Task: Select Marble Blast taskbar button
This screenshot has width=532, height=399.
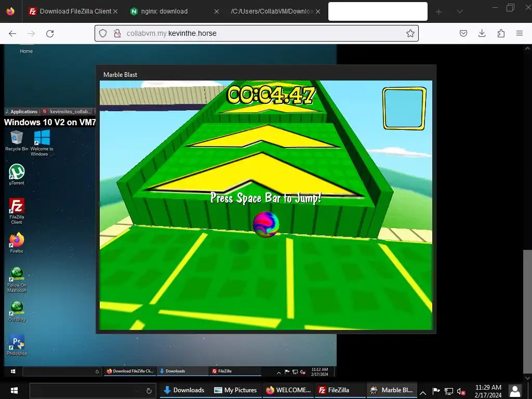Action: pos(392,390)
